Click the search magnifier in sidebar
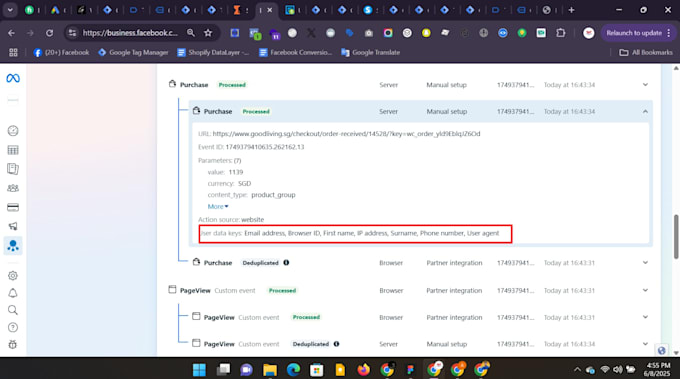The height and width of the screenshot is (379, 680). click(x=13, y=310)
